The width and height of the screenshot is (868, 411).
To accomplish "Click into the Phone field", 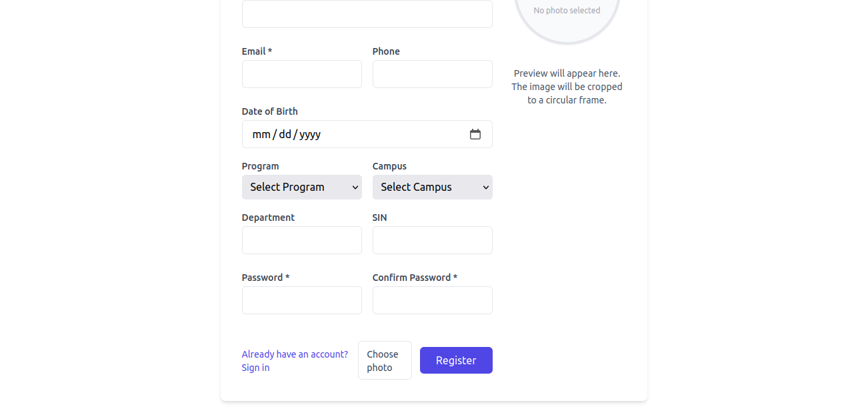I will click(x=432, y=74).
